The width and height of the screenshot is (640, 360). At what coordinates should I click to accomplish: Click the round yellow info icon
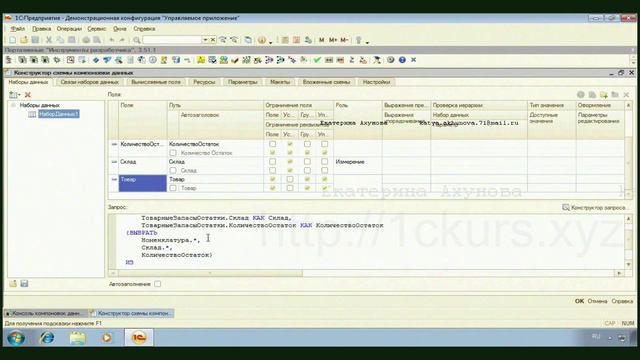pos(262,40)
